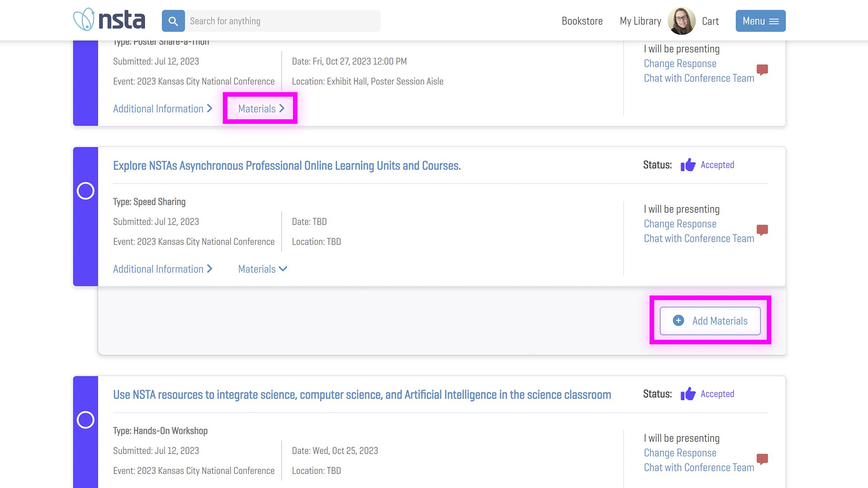Click Chat with Conference Team for Speed Sharing
Screen dimensions: 868x488
pos(699,239)
